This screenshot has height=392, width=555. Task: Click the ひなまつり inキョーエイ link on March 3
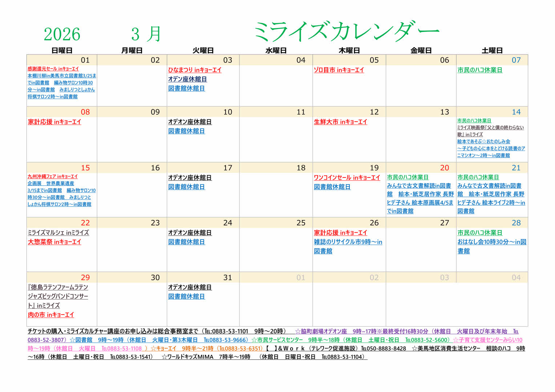tap(194, 70)
